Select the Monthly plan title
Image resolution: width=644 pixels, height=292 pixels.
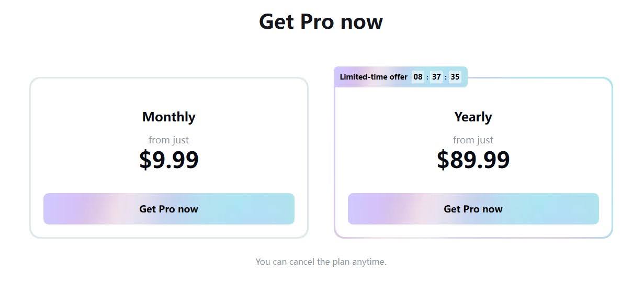point(168,117)
